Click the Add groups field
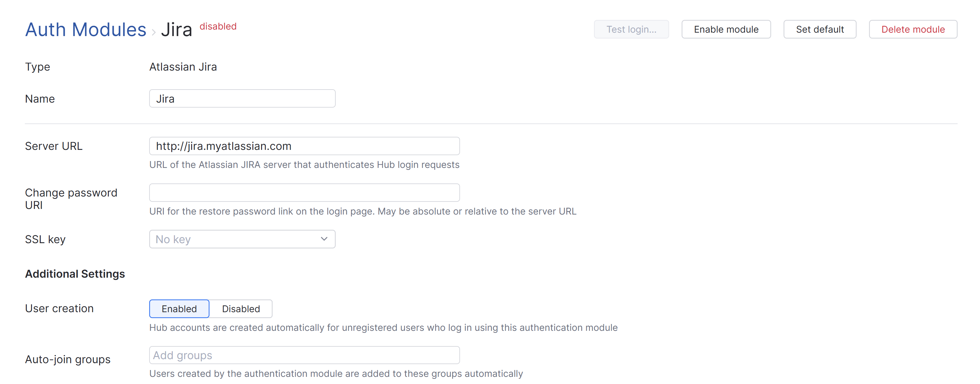This screenshot has width=980, height=384. click(x=304, y=355)
